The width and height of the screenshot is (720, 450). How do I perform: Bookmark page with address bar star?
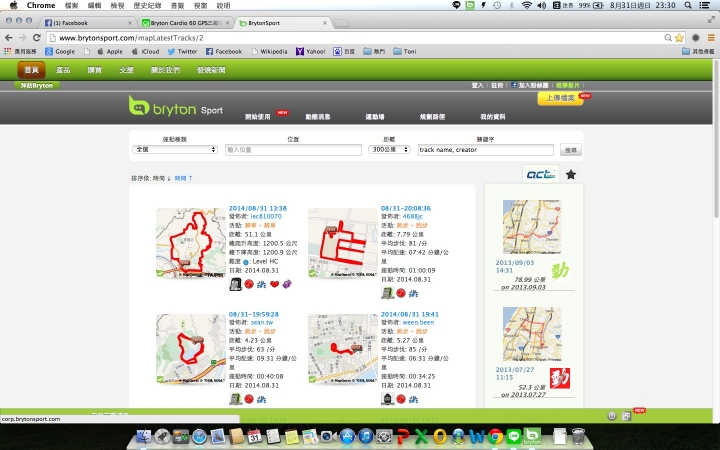pos(679,38)
